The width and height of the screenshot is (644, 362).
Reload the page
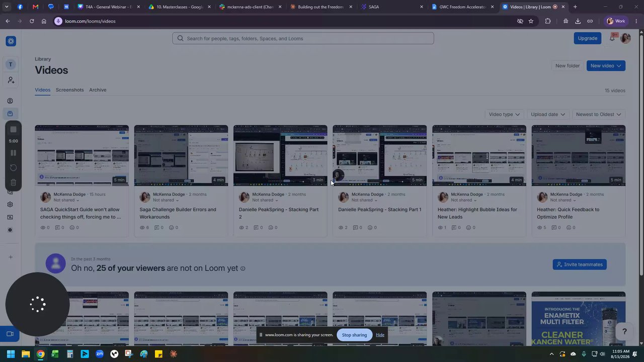click(x=32, y=21)
